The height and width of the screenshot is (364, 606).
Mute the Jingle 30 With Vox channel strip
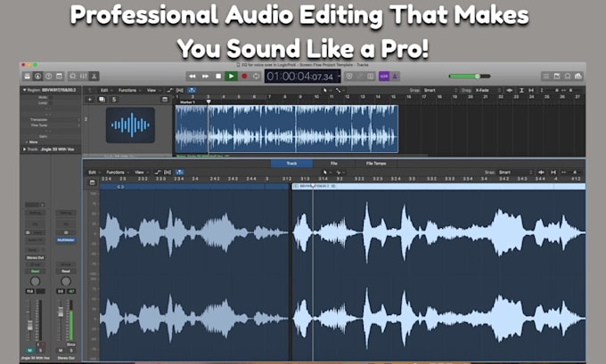pyautogui.click(x=29, y=350)
